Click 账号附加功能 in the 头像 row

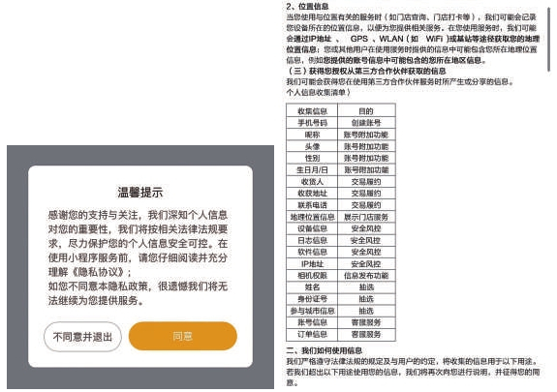366,146
